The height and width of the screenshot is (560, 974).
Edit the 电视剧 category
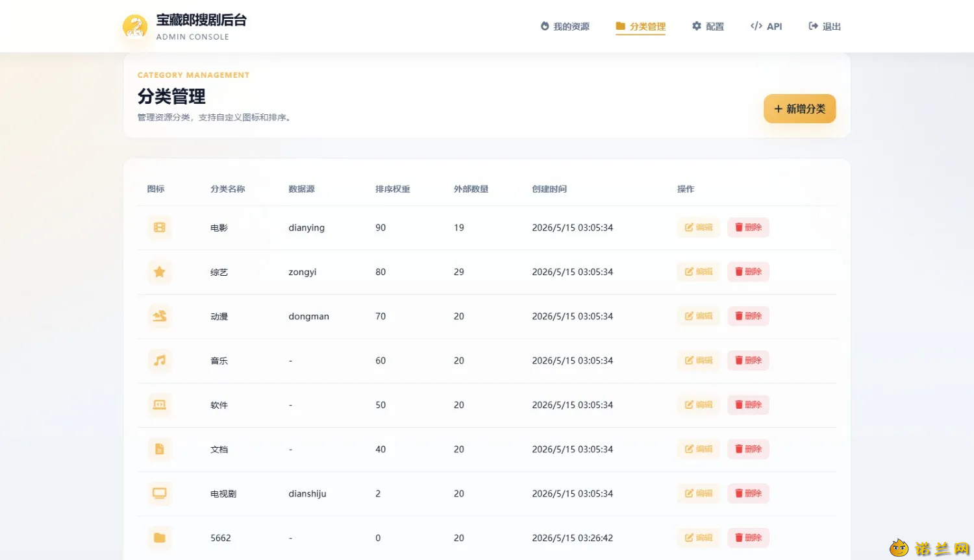click(x=699, y=494)
